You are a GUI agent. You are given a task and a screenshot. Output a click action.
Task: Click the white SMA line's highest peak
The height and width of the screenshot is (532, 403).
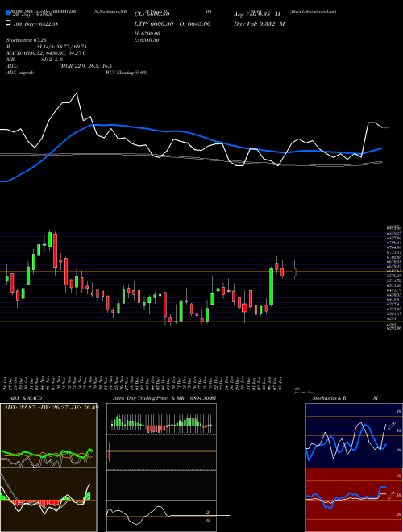77,94
